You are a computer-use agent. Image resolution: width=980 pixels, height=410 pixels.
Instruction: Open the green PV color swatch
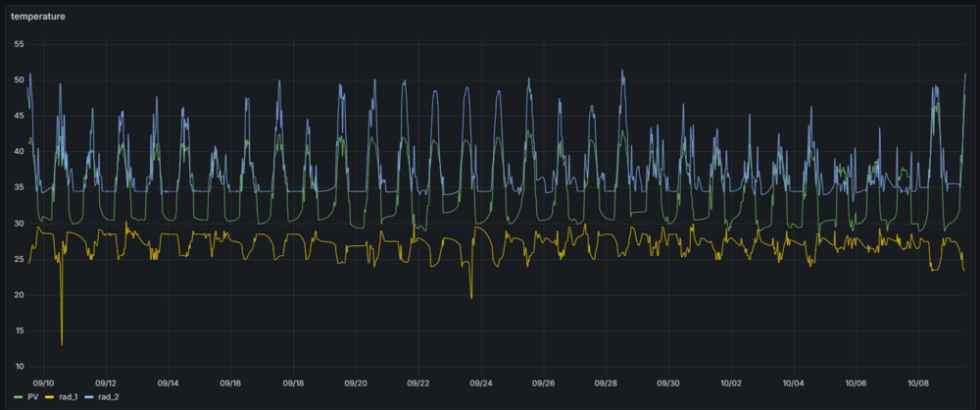[16, 396]
